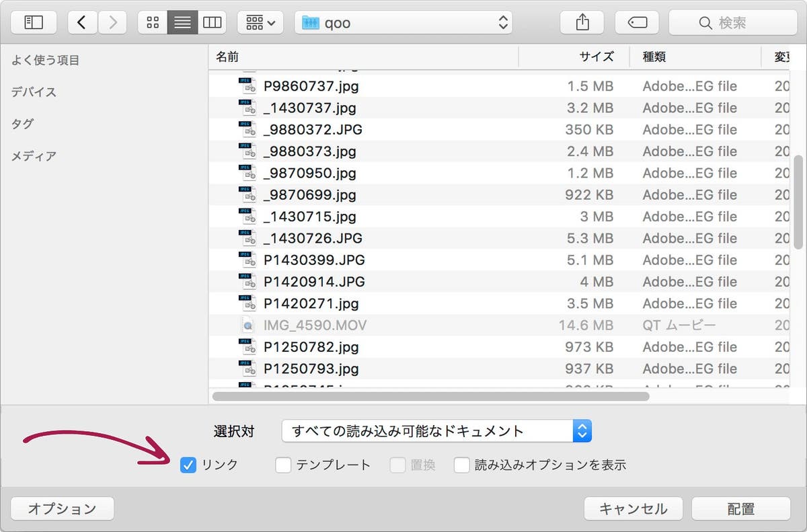This screenshot has width=807, height=532.
Task: Open the 選択対 file type dropdown
Action: [436, 431]
